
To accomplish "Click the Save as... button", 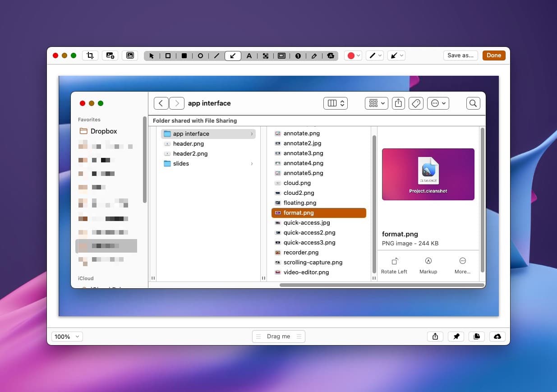I will coord(460,55).
